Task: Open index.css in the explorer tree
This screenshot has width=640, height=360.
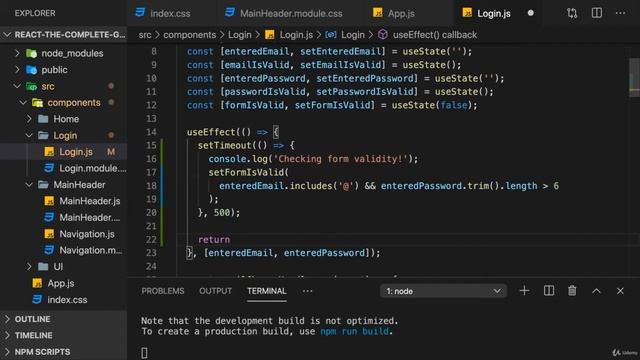Action: tap(67, 300)
